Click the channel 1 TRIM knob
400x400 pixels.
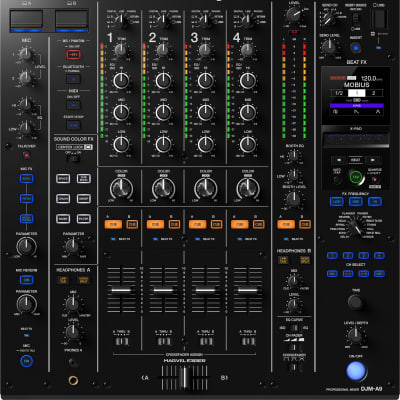pyautogui.click(x=121, y=50)
